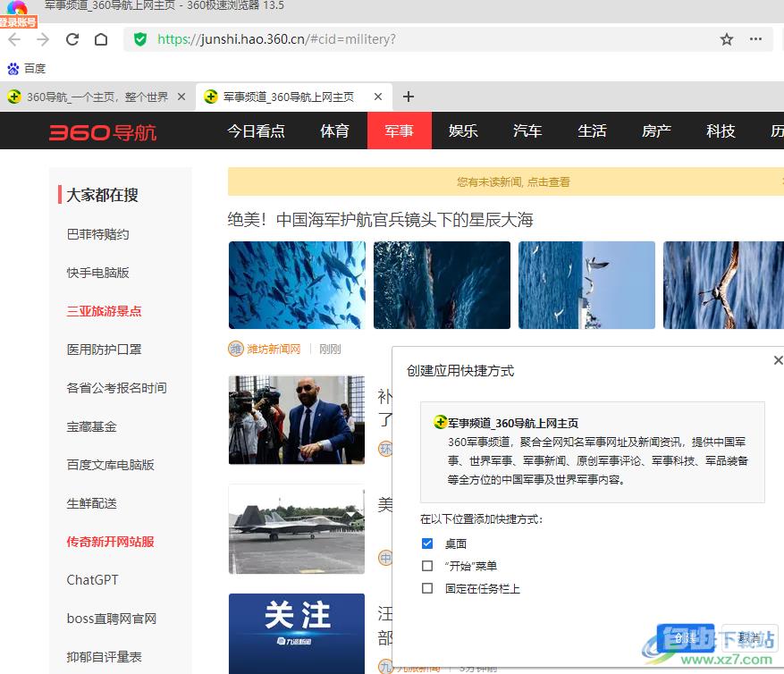Click the browser back arrow
The width and height of the screenshot is (784, 674).
(x=14, y=39)
